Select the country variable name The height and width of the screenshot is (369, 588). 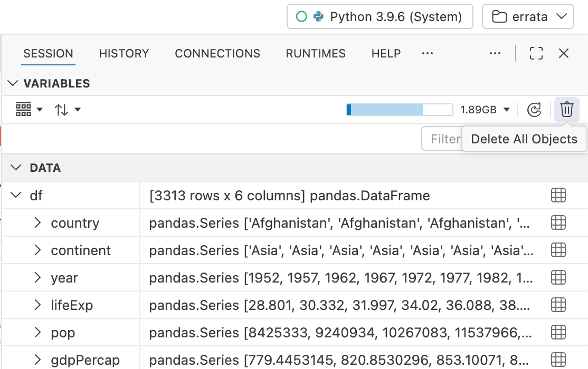click(75, 223)
